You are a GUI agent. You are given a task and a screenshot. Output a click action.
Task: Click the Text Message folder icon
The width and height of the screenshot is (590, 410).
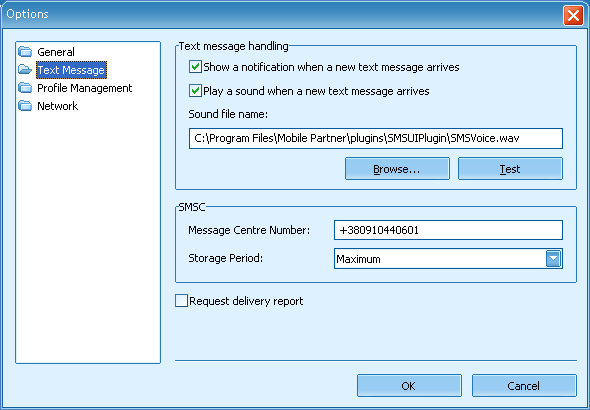click(x=25, y=69)
